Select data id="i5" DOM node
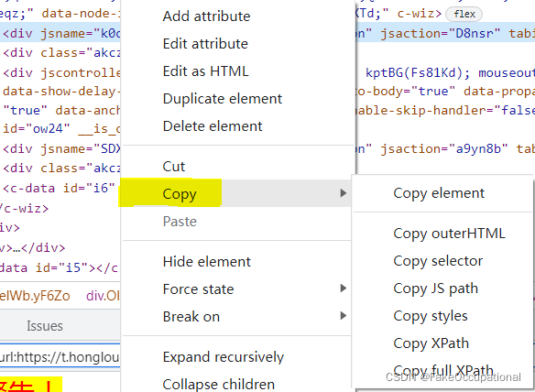This screenshot has height=392, width=535. pos(59,267)
